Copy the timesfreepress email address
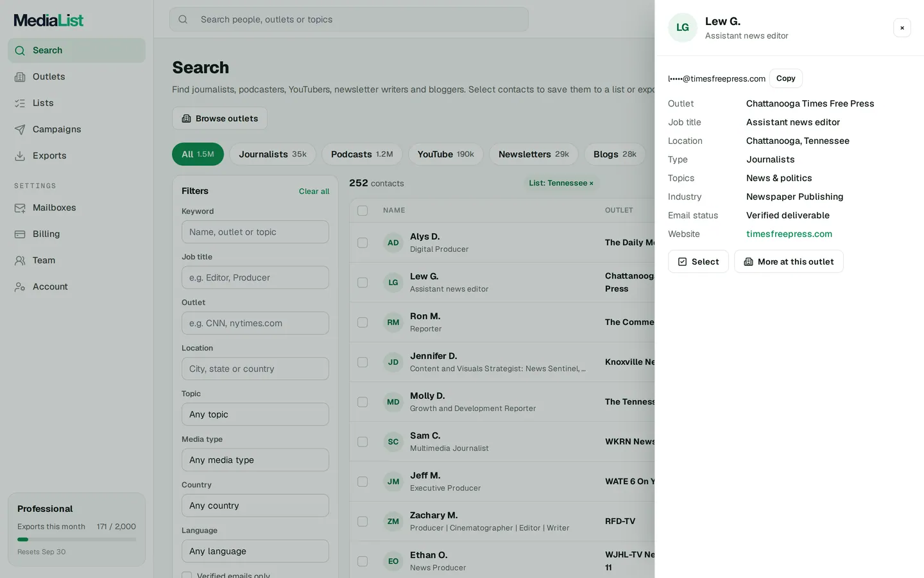The image size is (924, 578). click(786, 78)
